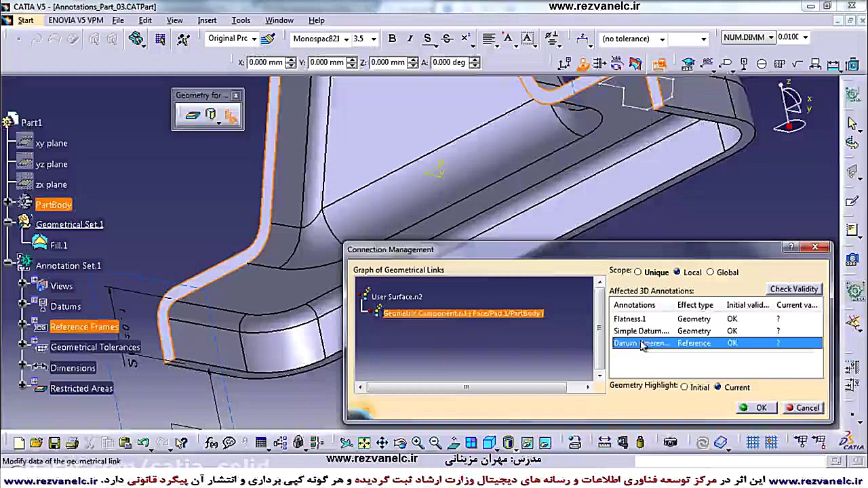Viewport: 868px width, 488px height.
Task: Open the 3.5 font size dropdown
Action: pyautogui.click(x=373, y=39)
